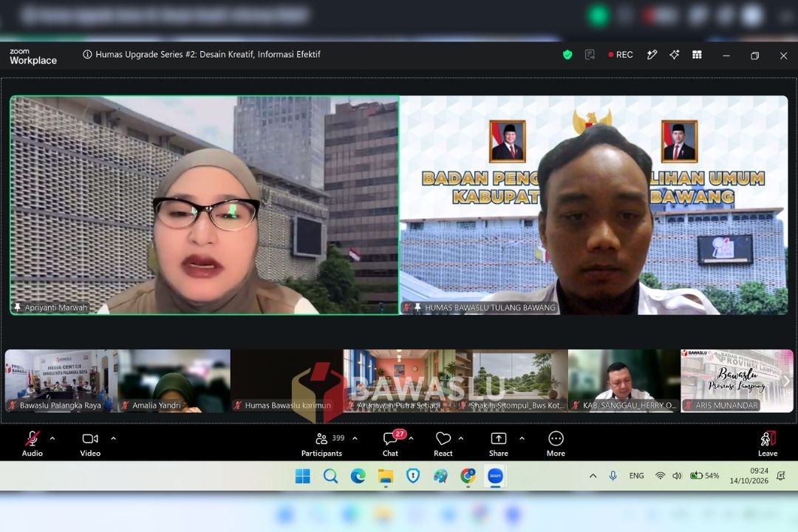Open Microsoft Edge from the taskbar
798x532 pixels.
pos(358,476)
